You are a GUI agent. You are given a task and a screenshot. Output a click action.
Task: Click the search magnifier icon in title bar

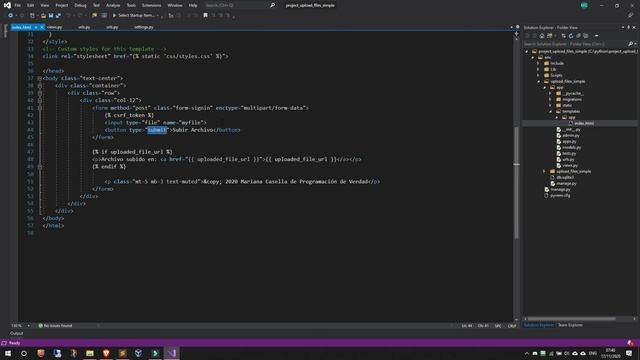point(272,5)
